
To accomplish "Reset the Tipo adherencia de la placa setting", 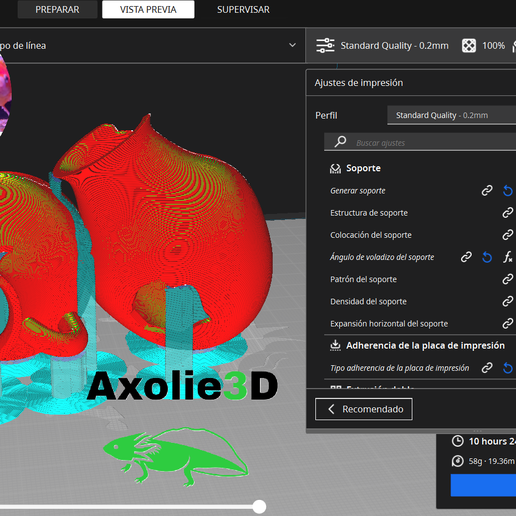I will pos(507,368).
